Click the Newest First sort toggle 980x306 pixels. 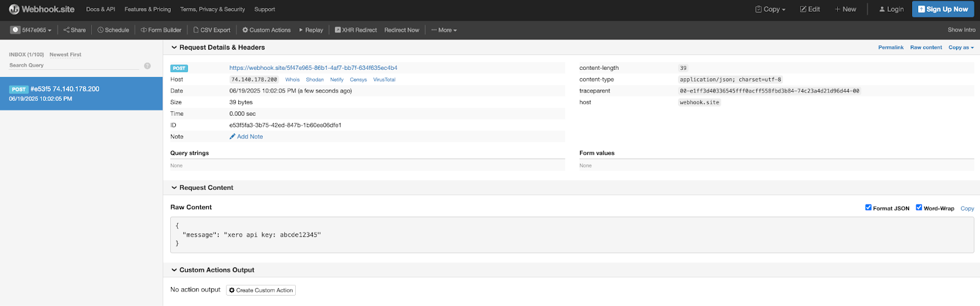tap(66, 54)
